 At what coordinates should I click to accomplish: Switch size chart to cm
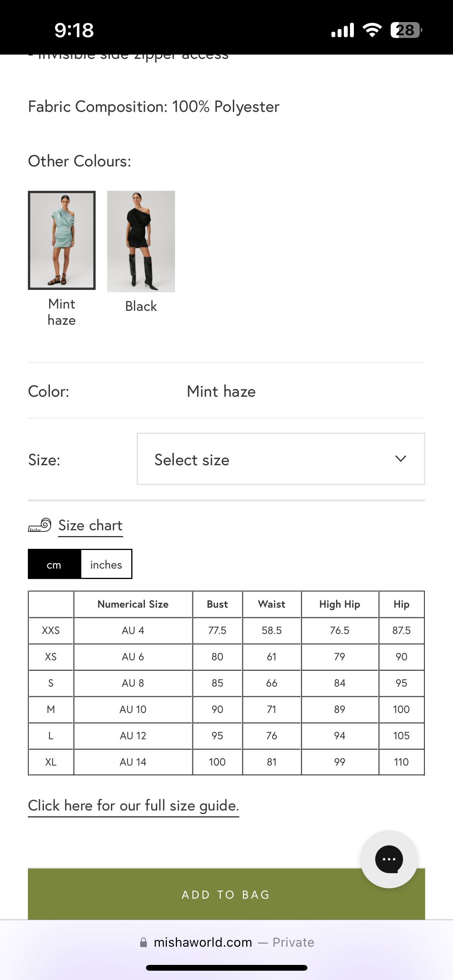[54, 564]
